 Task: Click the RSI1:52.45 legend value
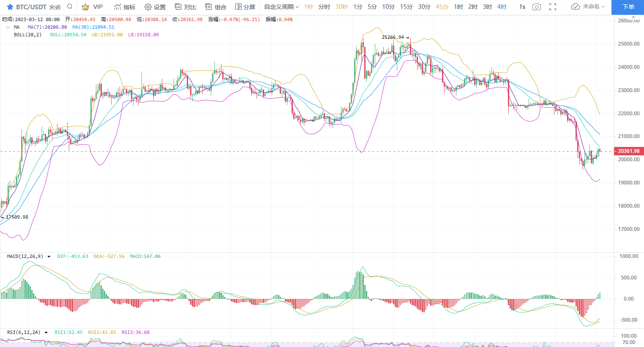tap(68, 332)
